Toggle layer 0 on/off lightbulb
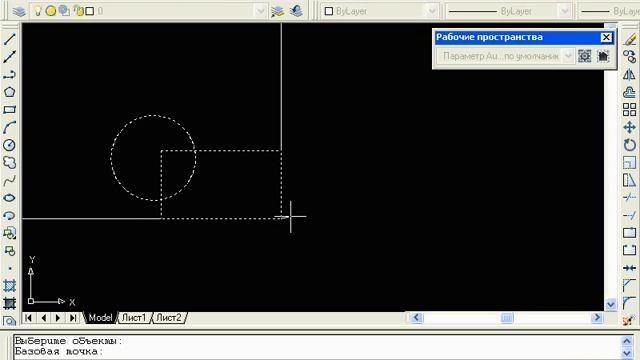Image resolution: width=640 pixels, height=360 pixels. 38,11
